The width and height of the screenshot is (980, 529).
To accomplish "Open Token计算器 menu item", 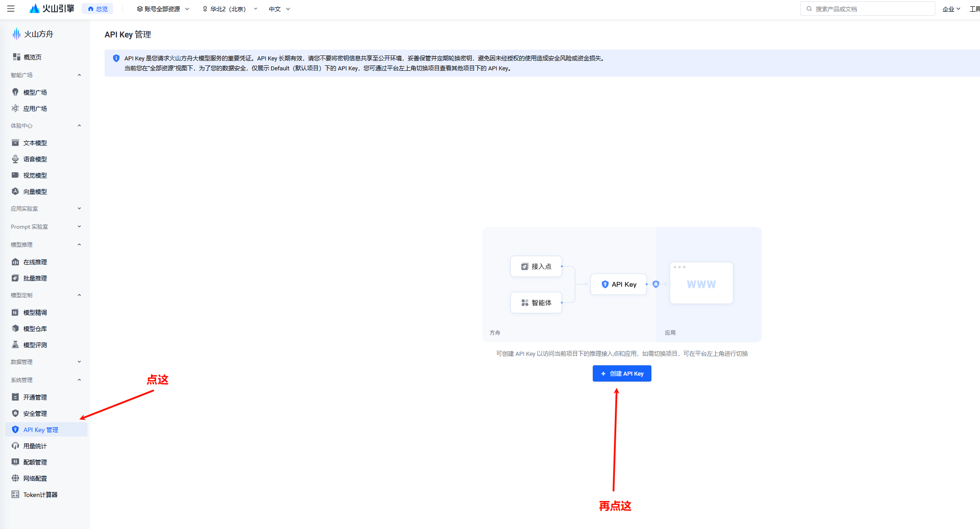I will [x=46, y=494].
